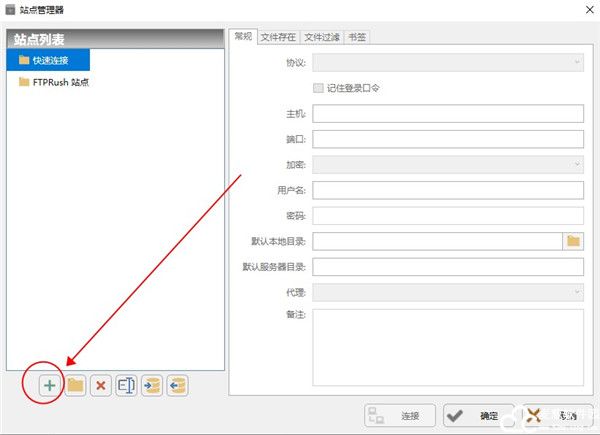The image size is (600, 435).
Task: Click the export sites database icon
Action: (177, 385)
